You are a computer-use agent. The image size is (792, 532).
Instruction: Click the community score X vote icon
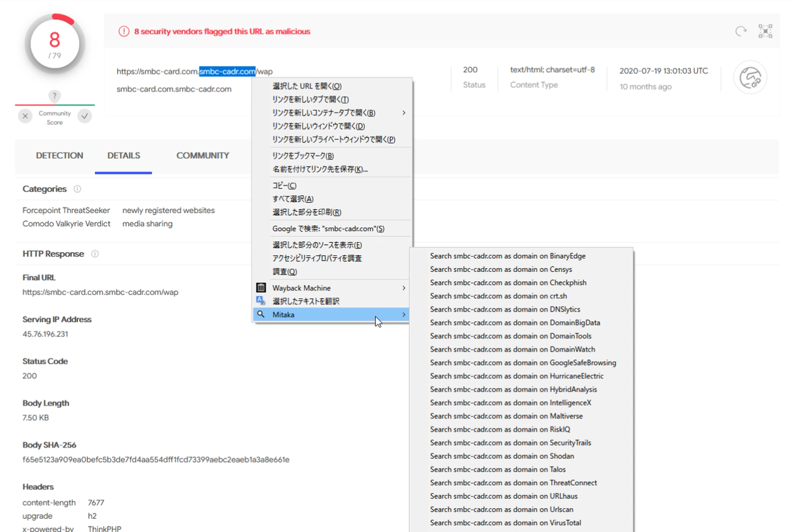point(25,116)
